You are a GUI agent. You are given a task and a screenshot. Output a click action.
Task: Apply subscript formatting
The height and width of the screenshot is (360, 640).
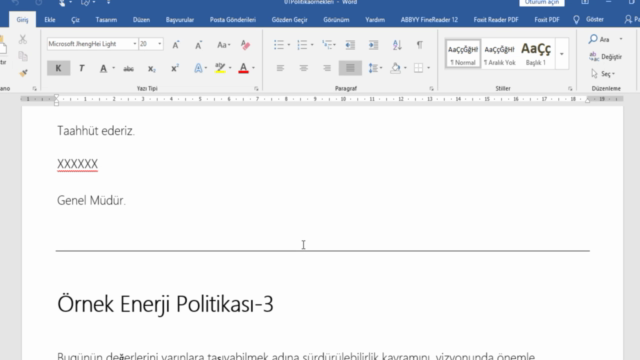click(151, 69)
